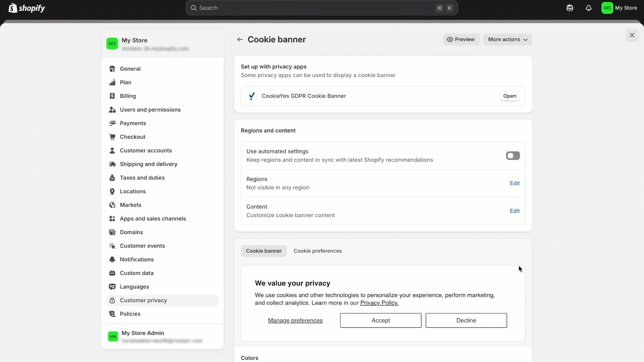This screenshot has height=362, width=644.
Task: Open the My Store account menu
Action: [x=619, y=8]
